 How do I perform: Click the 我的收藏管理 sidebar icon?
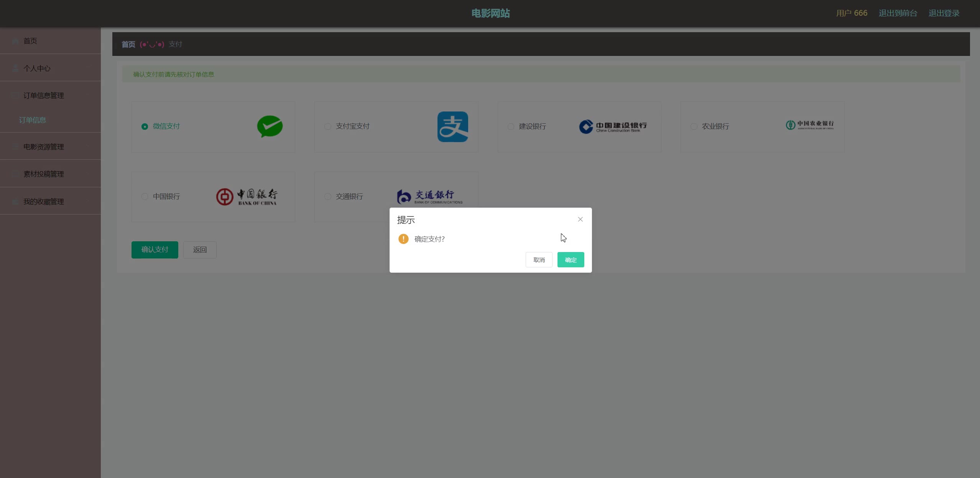coord(15,202)
